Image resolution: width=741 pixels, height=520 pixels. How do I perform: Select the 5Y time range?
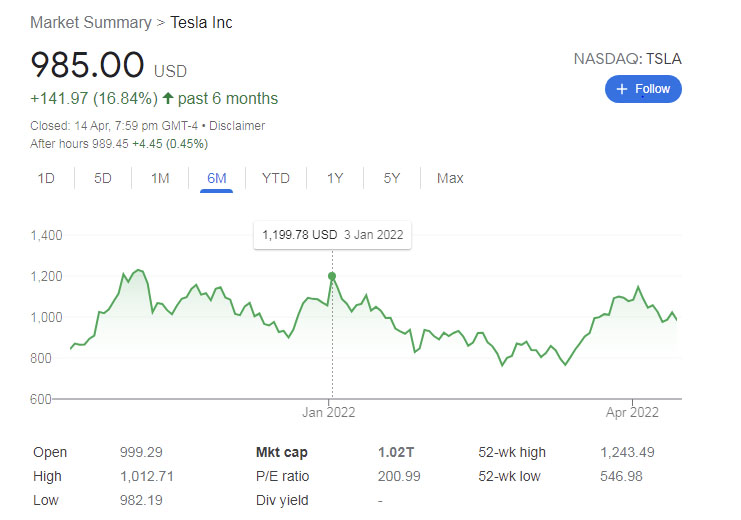point(392,178)
